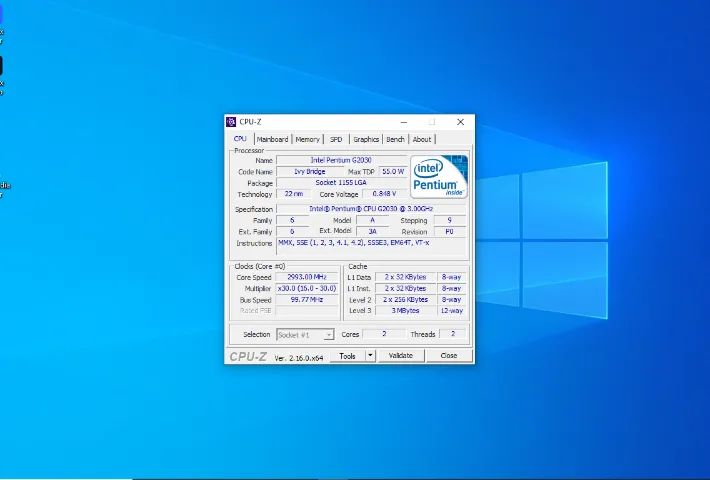Click the Validate button

click(x=401, y=356)
